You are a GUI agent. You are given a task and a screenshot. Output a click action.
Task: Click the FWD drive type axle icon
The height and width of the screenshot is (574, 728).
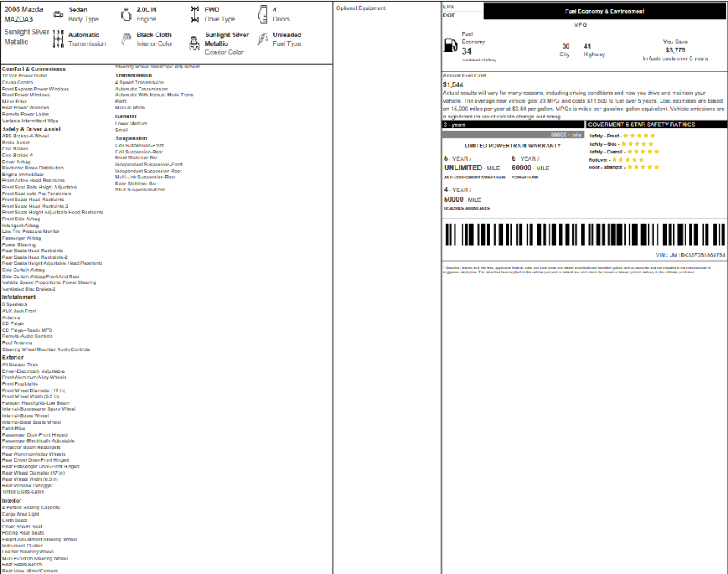click(194, 14)
